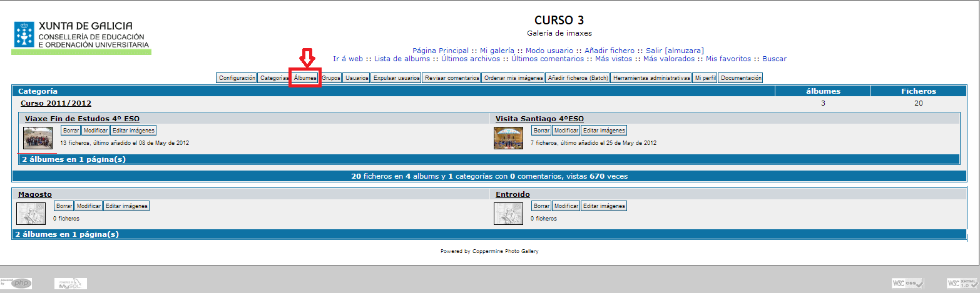Go to Herramientas administrativas
The width and height of the screenshot is (980, 293).
pos(651,78)
